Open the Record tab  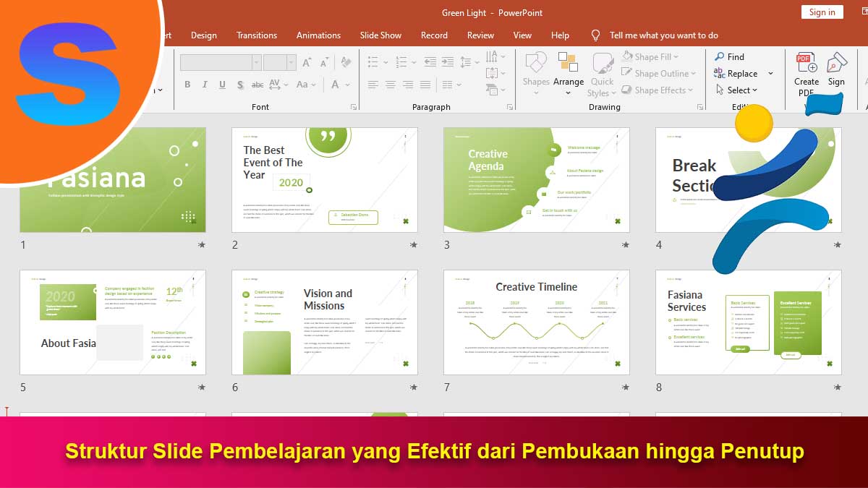click(x=434, y=35)
